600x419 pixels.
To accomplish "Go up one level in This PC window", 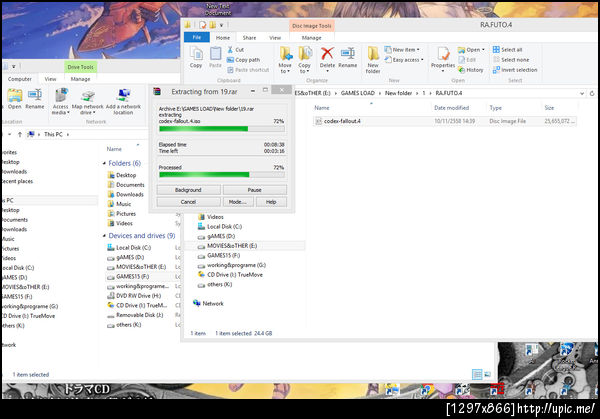I will (x=20, y=134).
